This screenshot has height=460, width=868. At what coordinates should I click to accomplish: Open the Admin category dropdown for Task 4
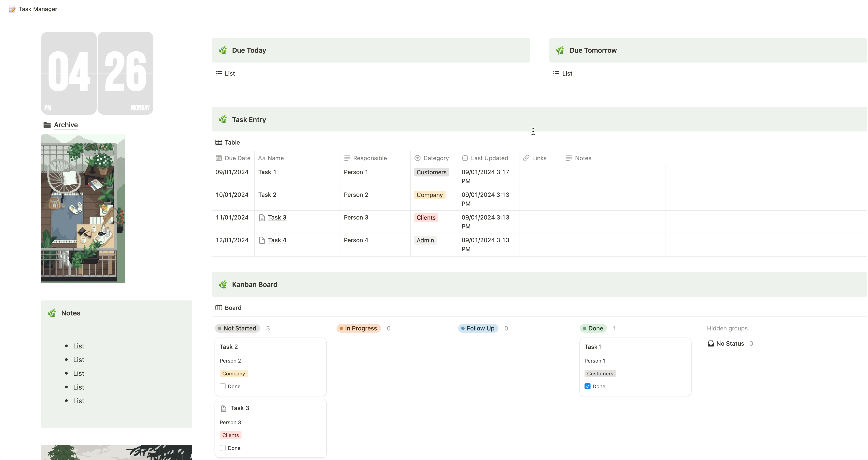425,240
